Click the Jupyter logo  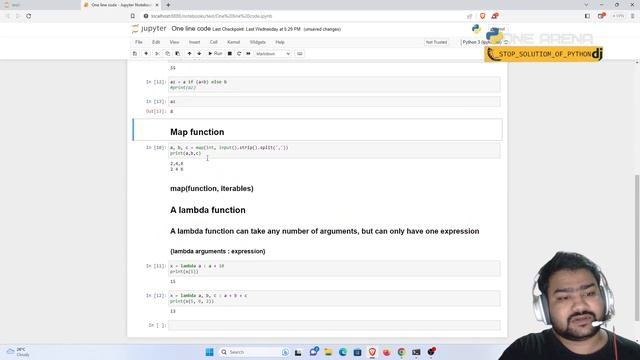pos(149,29)
